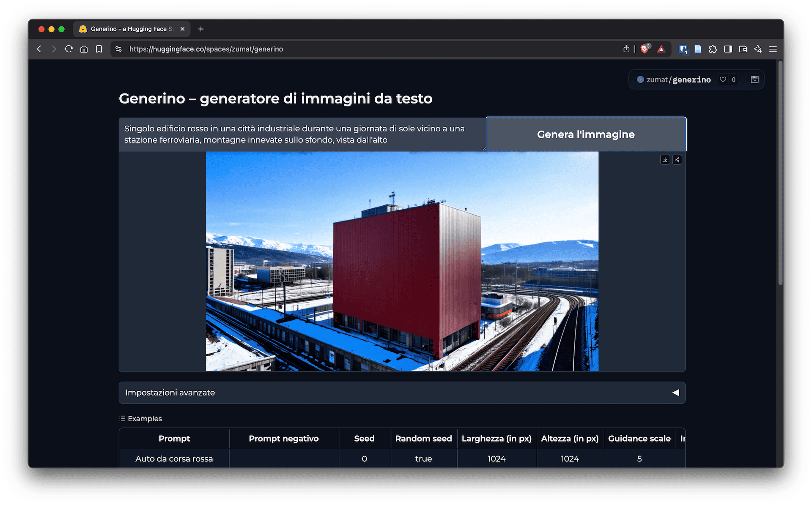This screenshot has width=812, height=505.
Task: Like the generirino space with heart icon
Action: 723,79
